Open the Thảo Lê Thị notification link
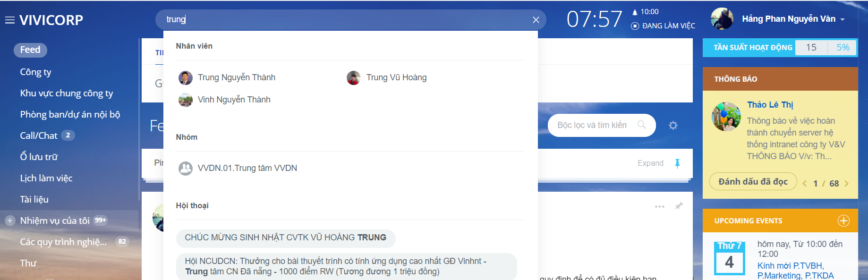Screen dimensions: 868x280 770,105
